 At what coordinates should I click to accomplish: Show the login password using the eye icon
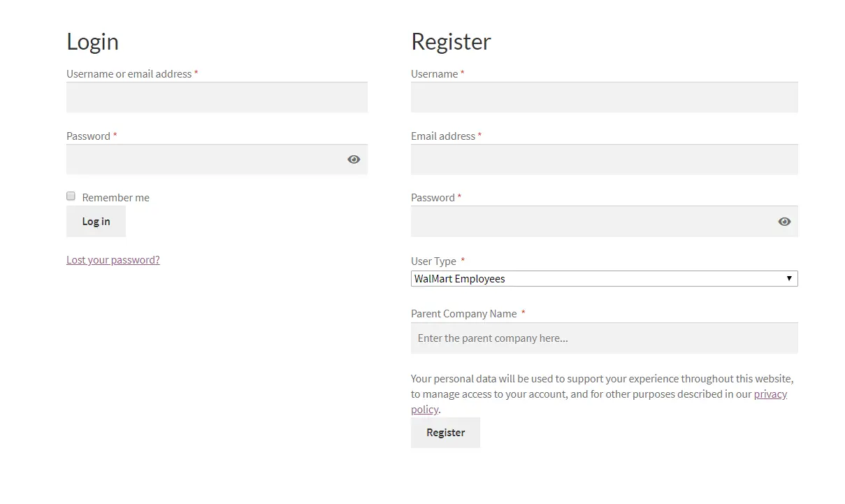coord(354,159)
